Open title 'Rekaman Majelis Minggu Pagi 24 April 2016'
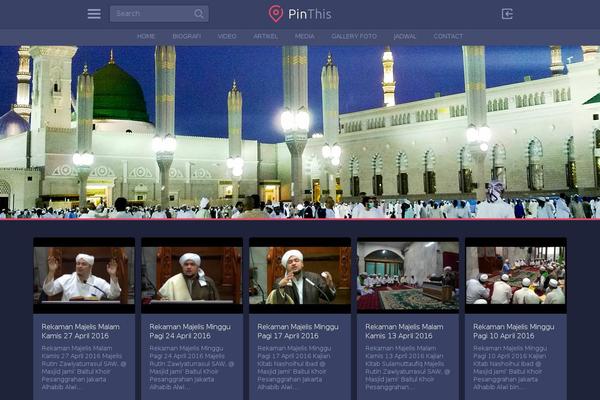The image size is (600, 400). [190, 331]
